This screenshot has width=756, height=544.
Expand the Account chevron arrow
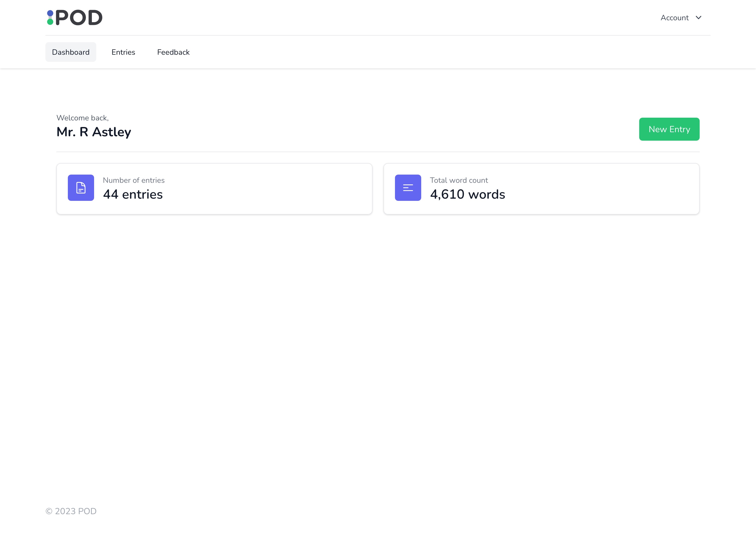pos(699,18)
